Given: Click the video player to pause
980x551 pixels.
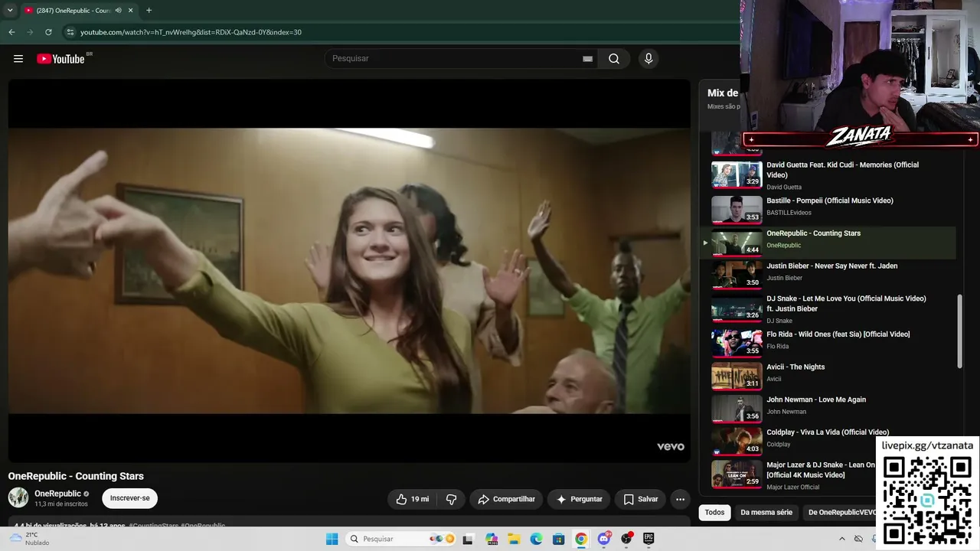Looking at the screenshot, I should (349, 270).
